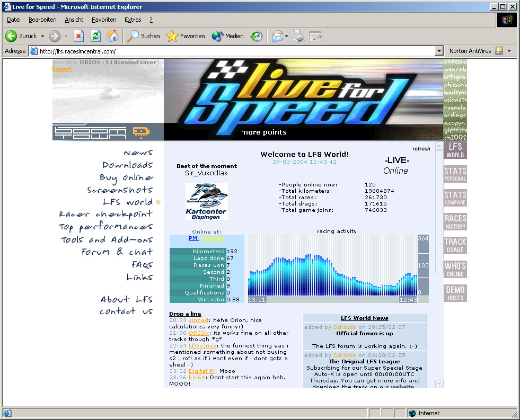
Task: Open the Favoriten star toolbar button
Action: 186,36
